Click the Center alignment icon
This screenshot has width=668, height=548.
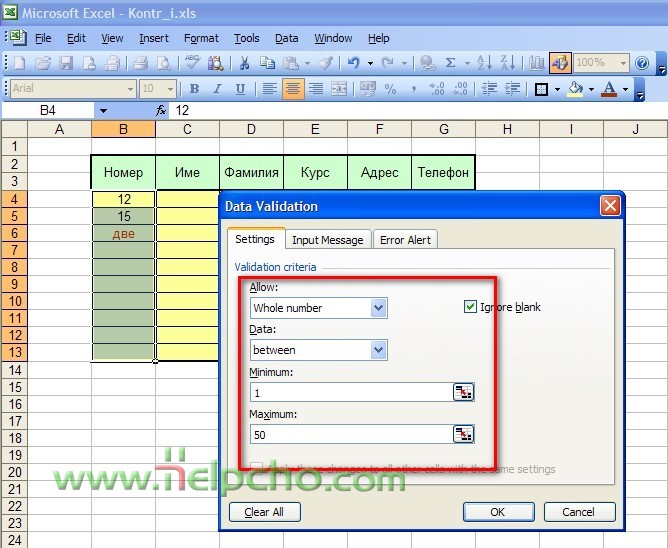click(293, 89)
